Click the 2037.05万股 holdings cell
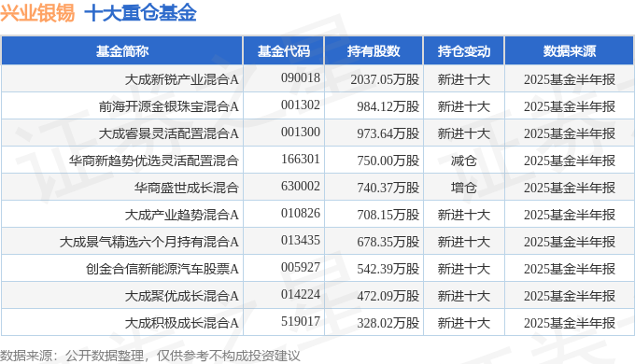The height and width of the screenshot is (364, 635). tap(385, 79)
